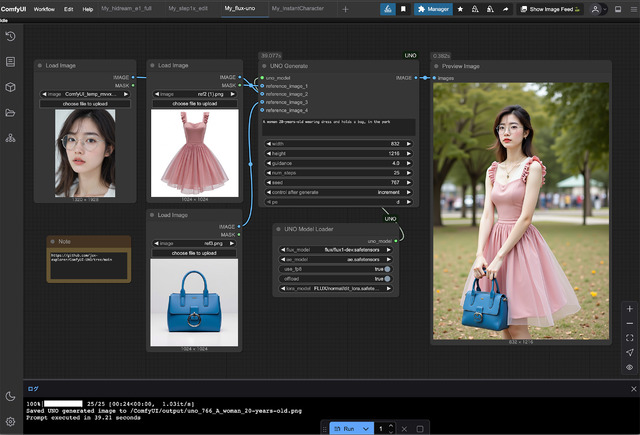This screenshot has height=435, width=640.
Task: Click the star icon next to Manager
Action: click(460, 9)
